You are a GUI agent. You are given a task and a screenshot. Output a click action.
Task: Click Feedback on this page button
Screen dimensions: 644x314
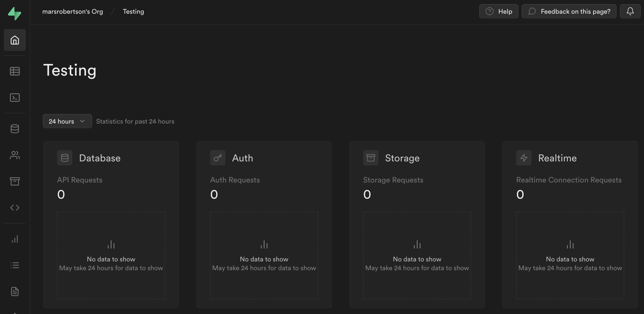(x=569, y=11)
